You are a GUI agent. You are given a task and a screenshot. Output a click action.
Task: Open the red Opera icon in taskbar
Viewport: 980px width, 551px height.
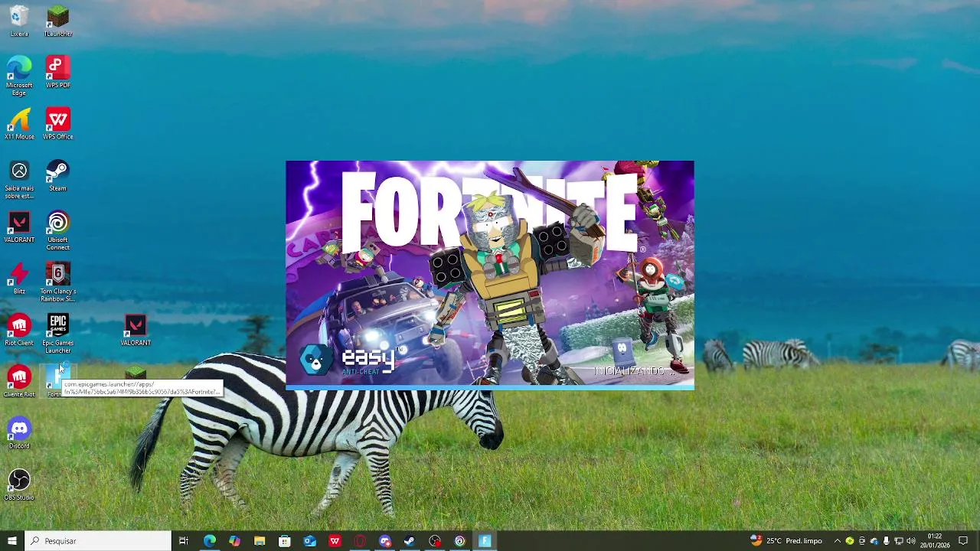click(x=360, y=541)
